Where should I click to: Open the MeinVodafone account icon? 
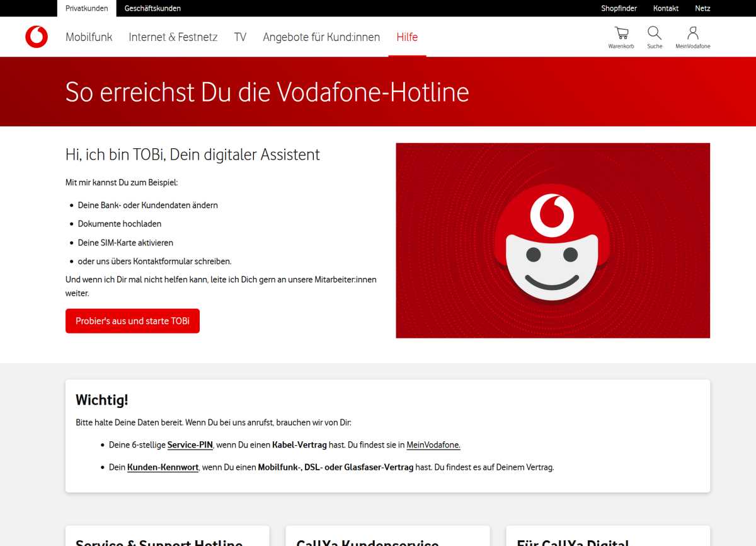(693, 33)
